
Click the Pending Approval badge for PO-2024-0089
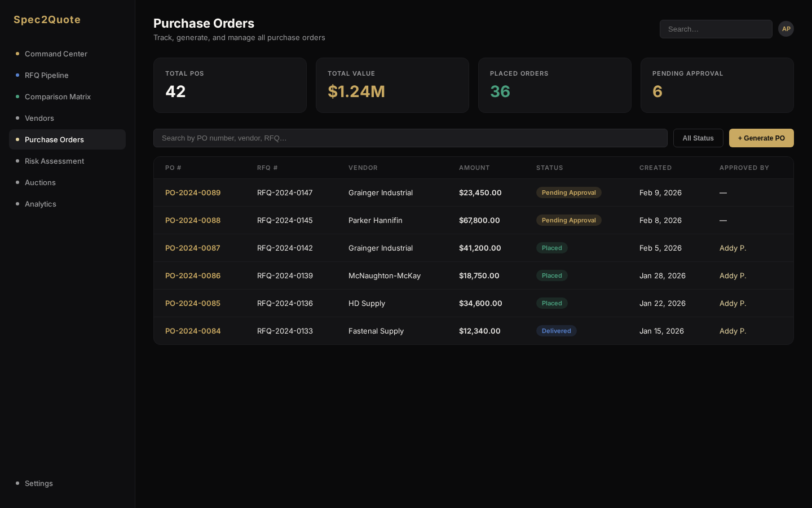click(569, 192)
